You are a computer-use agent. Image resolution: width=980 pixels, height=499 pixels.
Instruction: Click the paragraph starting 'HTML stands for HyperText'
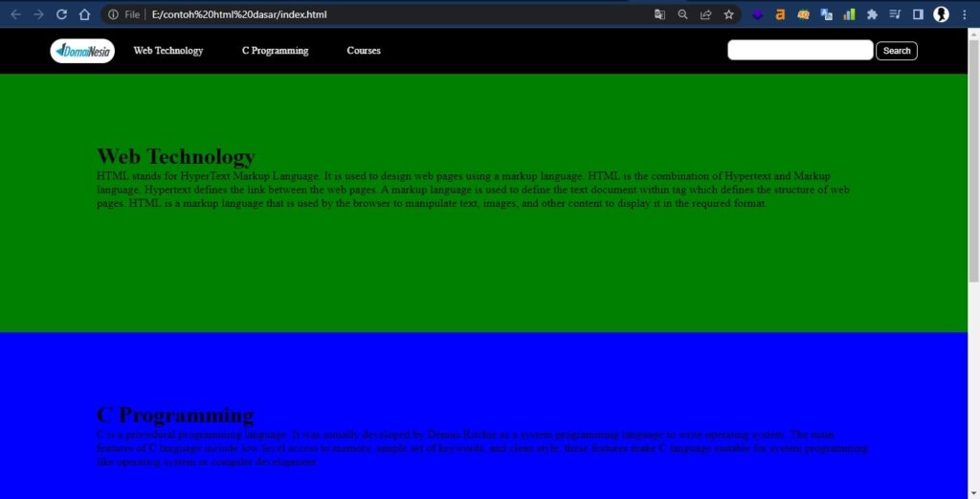(473, 190)
